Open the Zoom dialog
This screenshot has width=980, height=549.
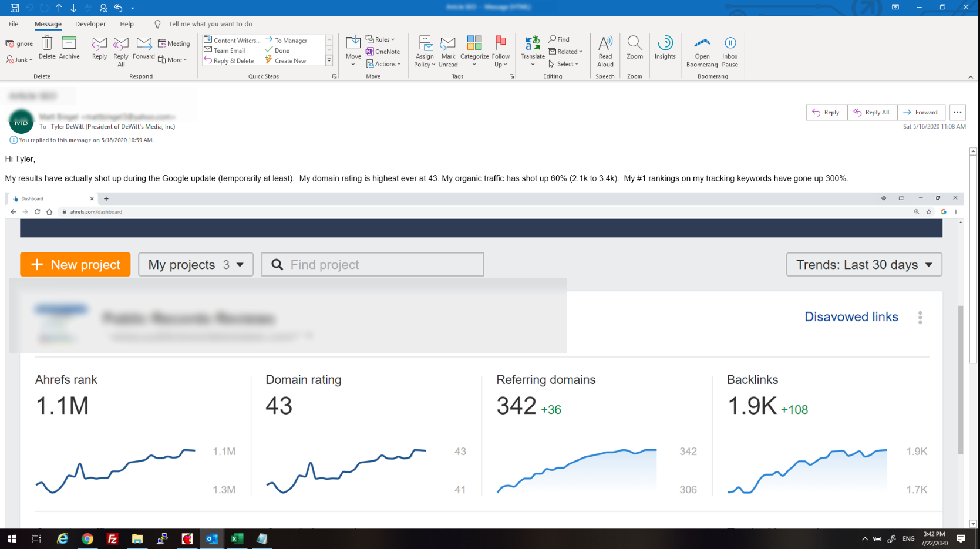pyautogui.click(x=635, y=48)
